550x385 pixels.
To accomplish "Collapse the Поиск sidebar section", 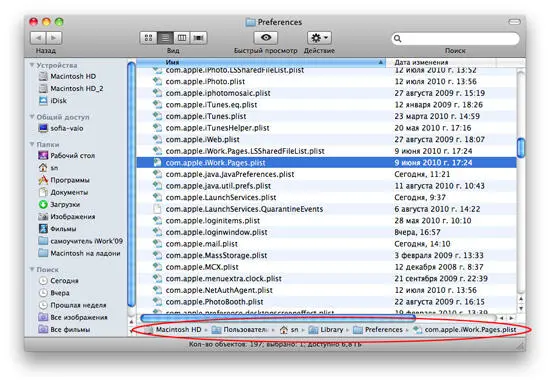I will [32, 269].
